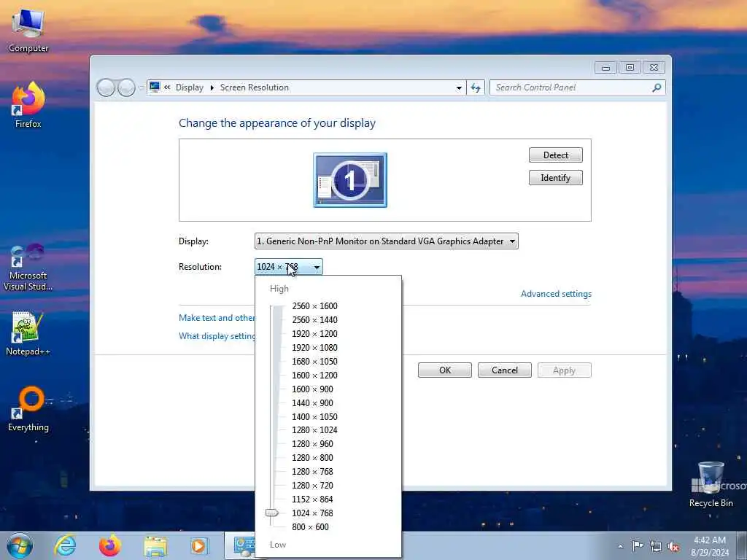
Task: Open Make text and other items link
Action: [217, 318]
